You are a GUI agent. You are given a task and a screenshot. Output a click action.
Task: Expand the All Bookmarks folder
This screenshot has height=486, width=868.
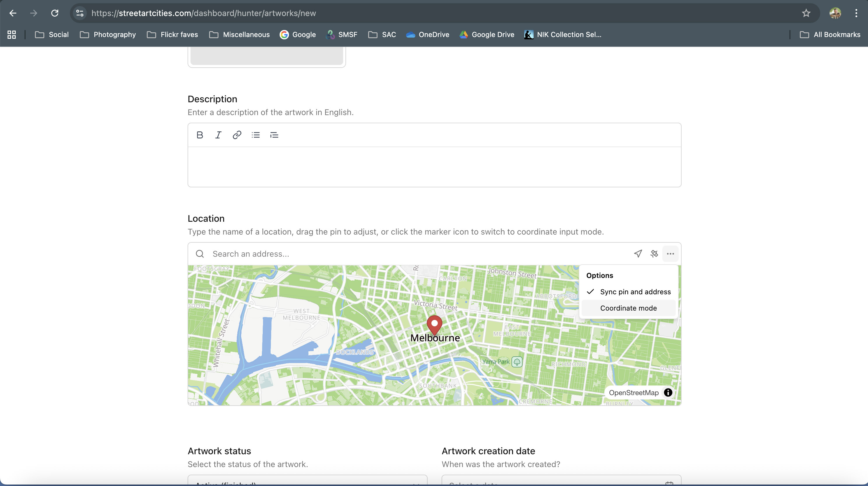point(830,34)
